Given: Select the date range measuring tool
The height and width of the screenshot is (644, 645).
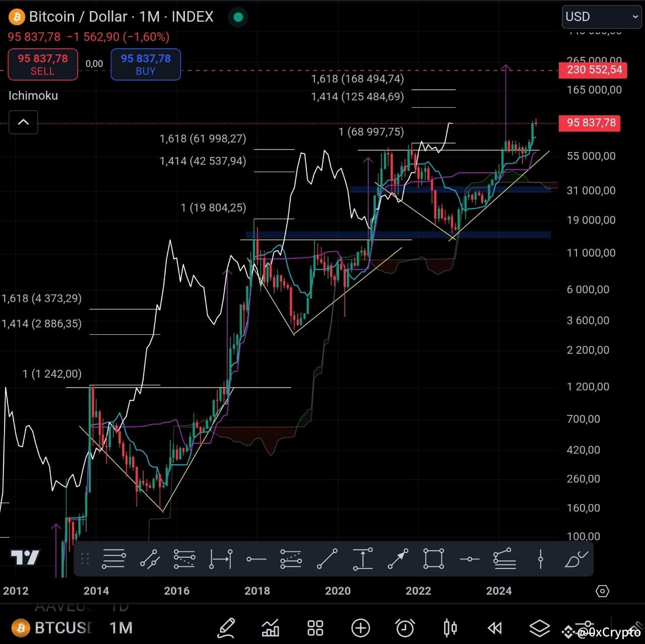Looking at the screenshot, I should tap(221, 559).
